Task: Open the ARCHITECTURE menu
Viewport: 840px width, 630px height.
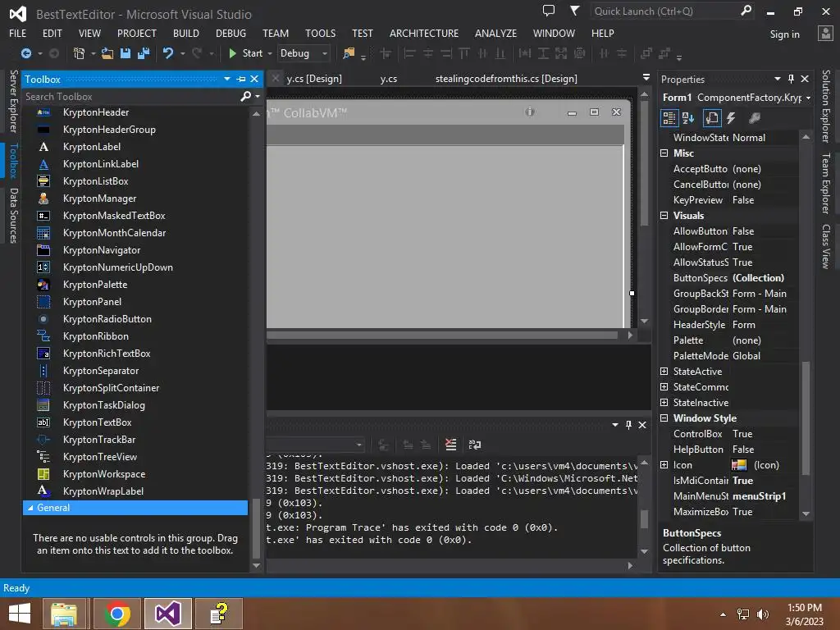Action: (424, 33)
